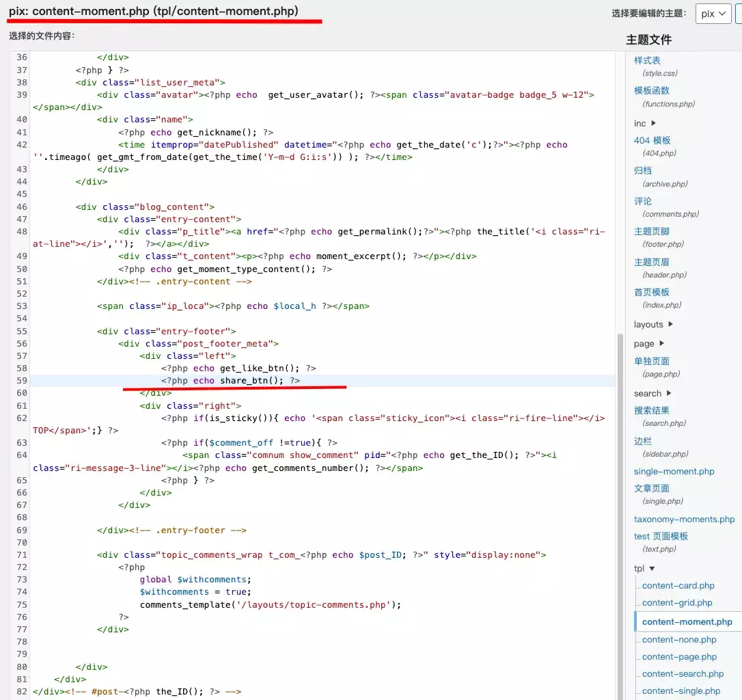Click line number 59 in the gutter
The image size is (742, 700).
22,380
